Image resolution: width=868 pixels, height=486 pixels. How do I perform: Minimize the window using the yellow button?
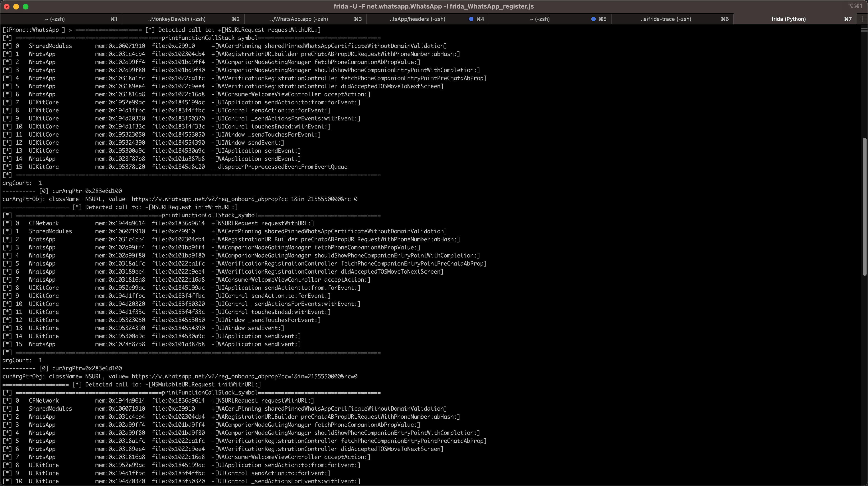tap(16, 6)
